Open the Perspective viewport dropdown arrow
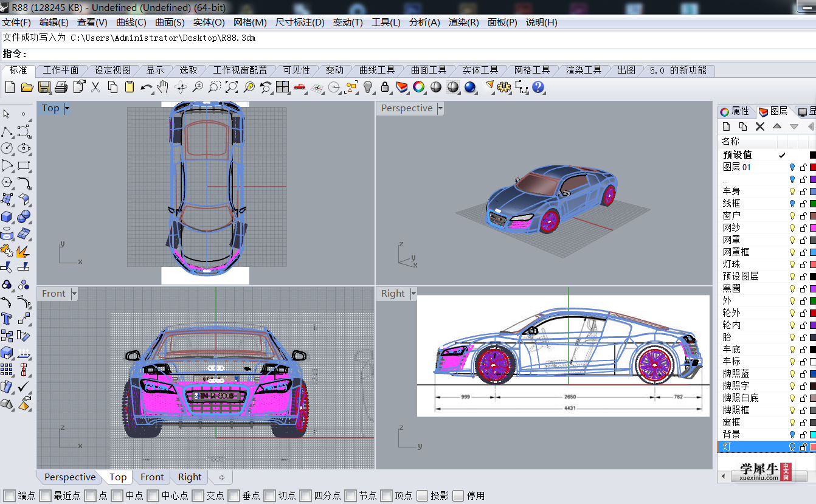This screenshot has width=816, height=504. 440,109
